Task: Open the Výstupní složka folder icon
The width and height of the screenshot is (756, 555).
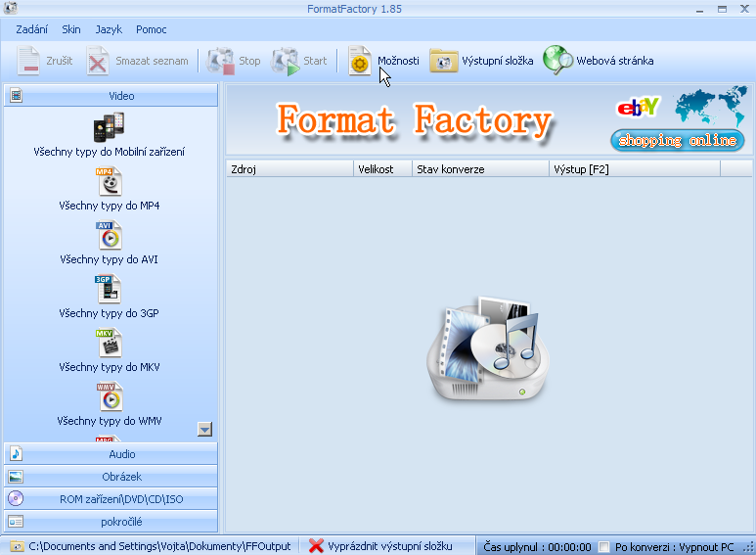Action: 444,61
